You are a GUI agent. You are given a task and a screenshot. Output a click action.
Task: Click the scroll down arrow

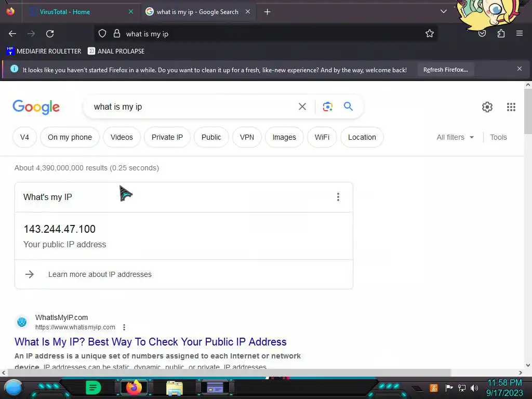click(x=528, y=365)
